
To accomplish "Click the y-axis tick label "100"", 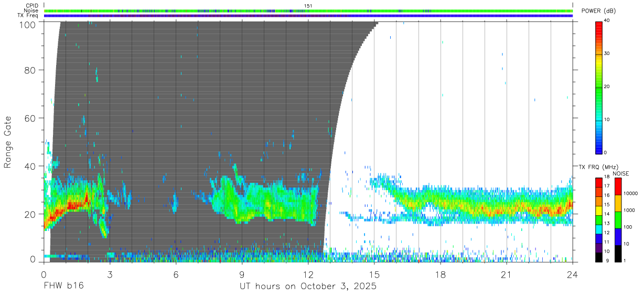I will click(x=27, y=25).
